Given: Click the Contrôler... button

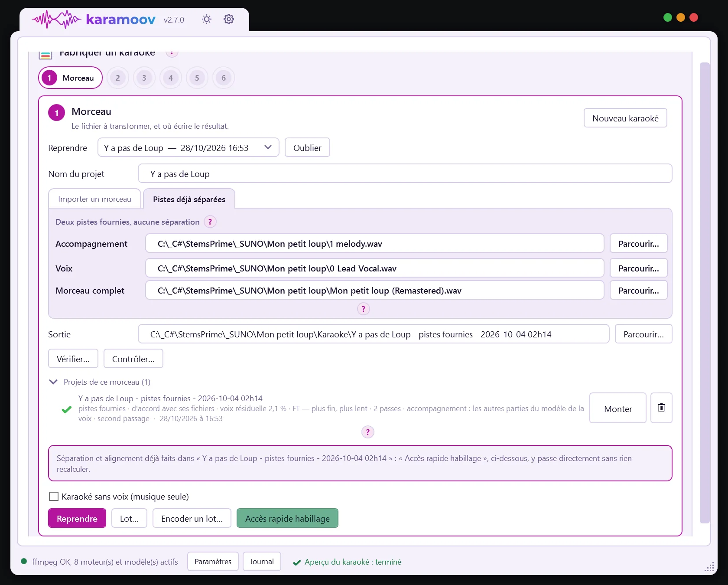Looking at the screenshot, I should point(133,359).
